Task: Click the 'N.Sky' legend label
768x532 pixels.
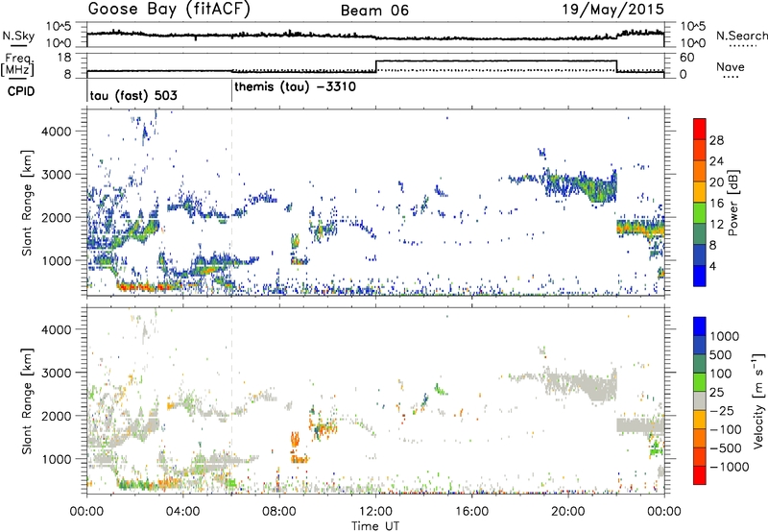Action: coord(18,36)
